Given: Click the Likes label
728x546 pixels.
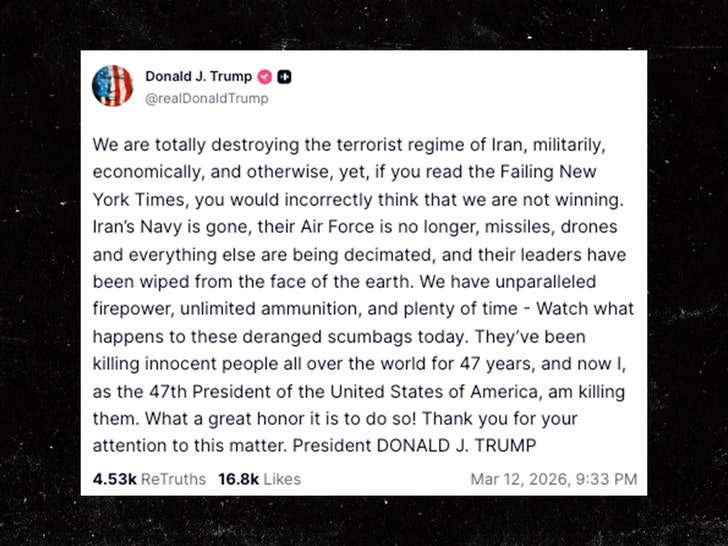Looking at the screenshot, I should point(282,479).
